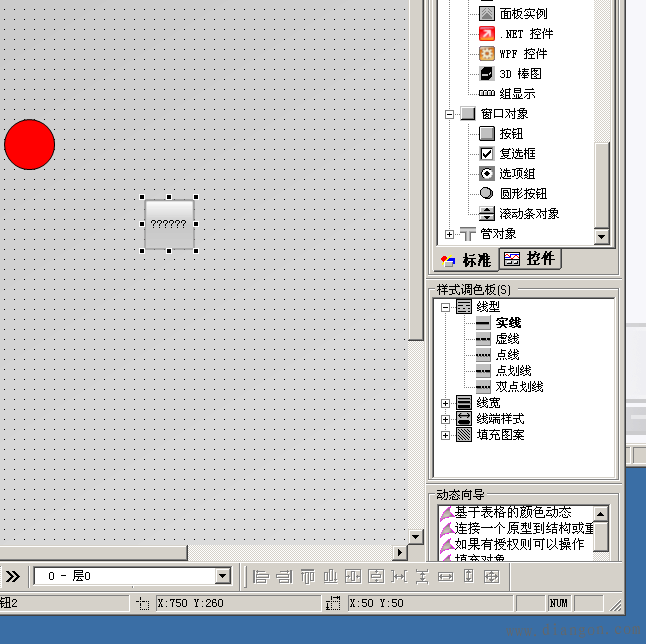Screen dimensions: 646x644
Task: Expand the 管对象 tree node
Action: 449,234
